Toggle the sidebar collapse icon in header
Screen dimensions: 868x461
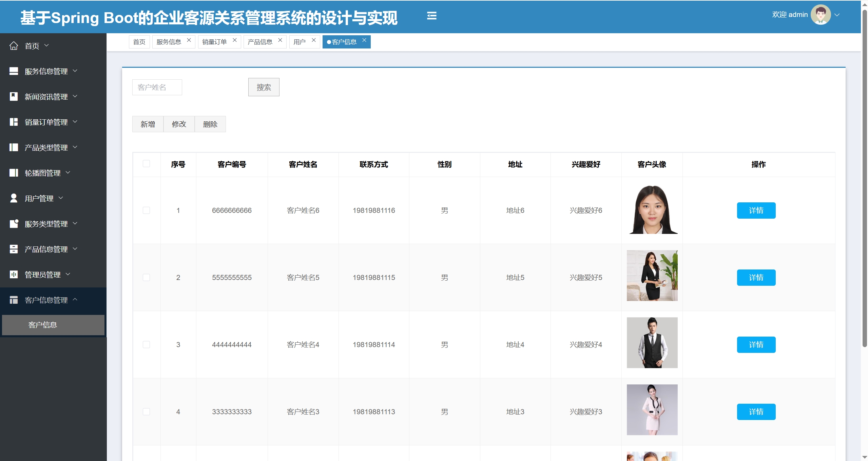click(431, 16)
